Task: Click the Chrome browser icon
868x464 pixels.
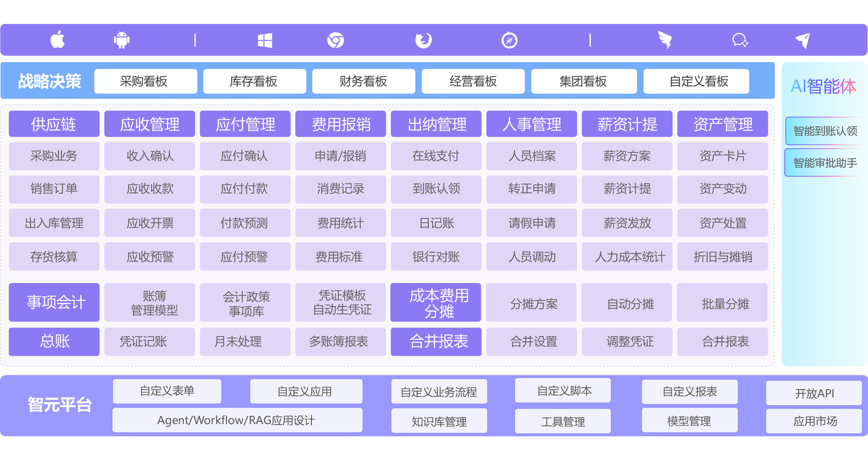Action: pyautogui.click(x=336, y=40)
